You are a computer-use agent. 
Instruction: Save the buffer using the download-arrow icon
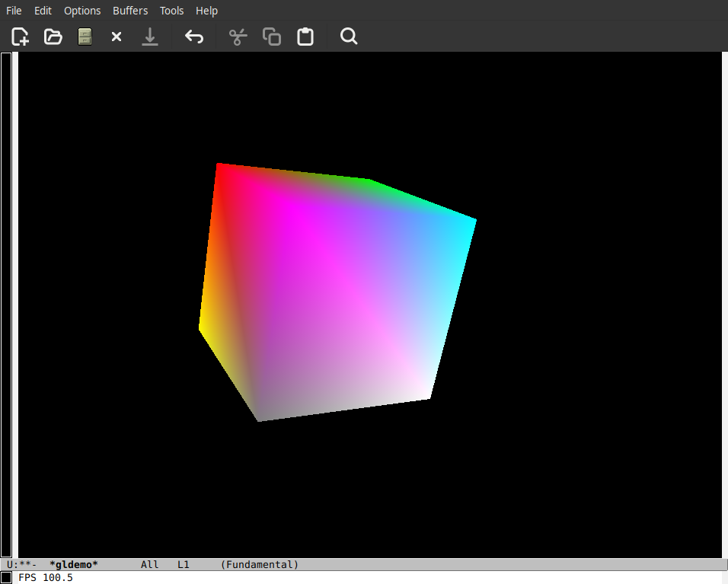(x=150, y=37)
